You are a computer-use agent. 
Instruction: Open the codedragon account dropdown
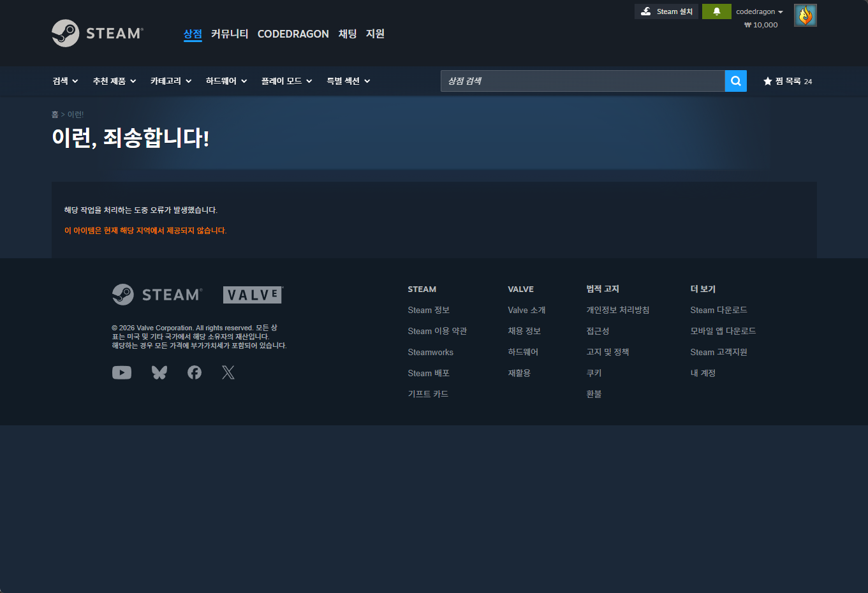[x=760, y=11]
